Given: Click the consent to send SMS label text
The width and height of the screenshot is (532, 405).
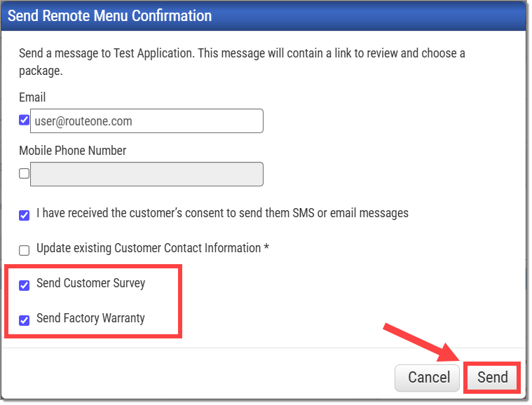Looking at the screenshot, I should tap(222, 213).
